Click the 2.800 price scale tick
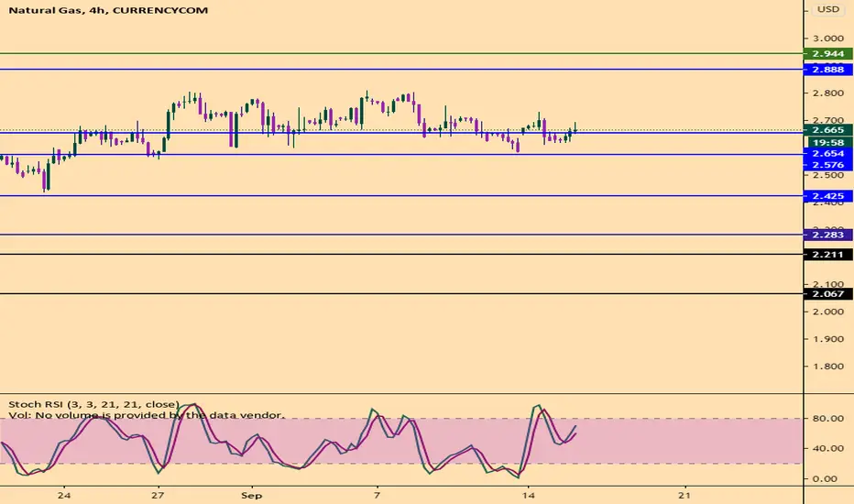The width and height of the screenshot is (854, 504). pos(827,93)
